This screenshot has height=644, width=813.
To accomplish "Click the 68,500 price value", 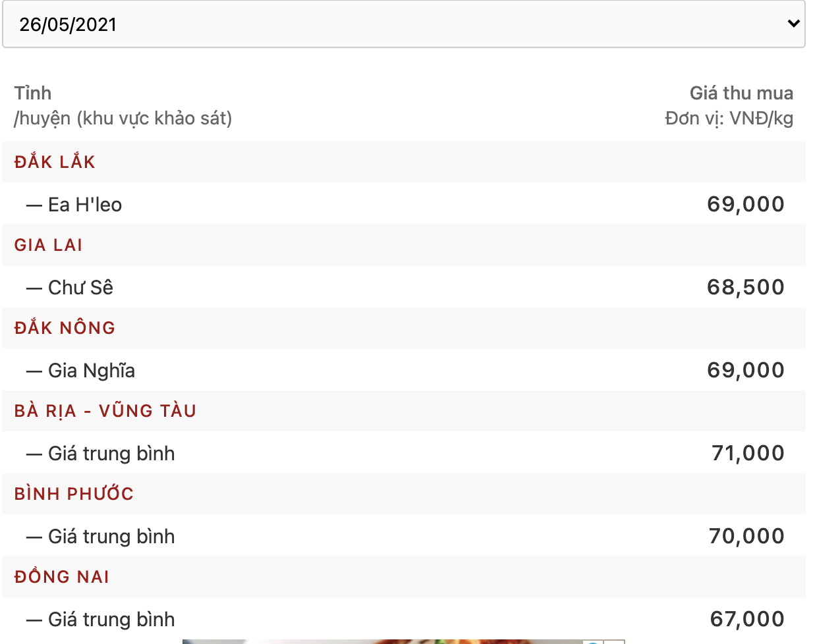I will pos(746,287).
